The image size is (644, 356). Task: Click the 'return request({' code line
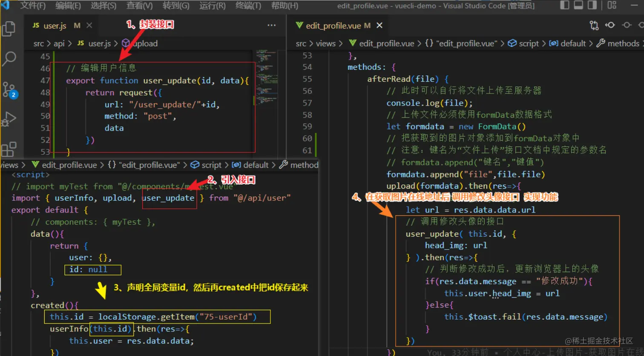pyautogui.click(x=124, y=92)
